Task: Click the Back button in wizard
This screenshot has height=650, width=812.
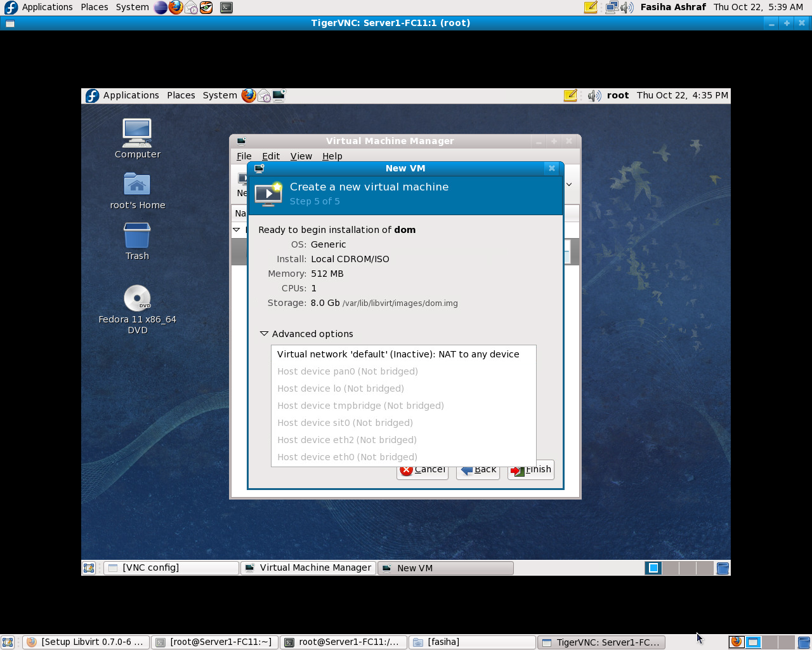Action: 478,470
